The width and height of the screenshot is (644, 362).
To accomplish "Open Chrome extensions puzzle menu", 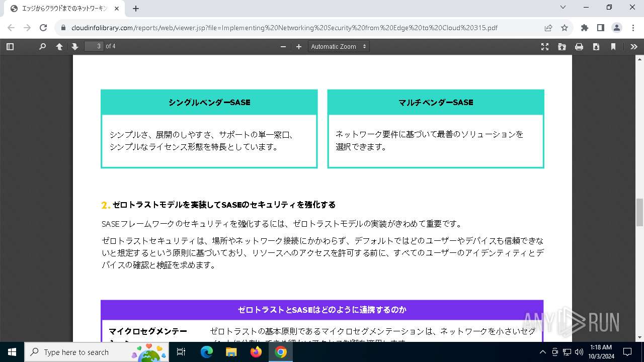I will [x=585, y=28].
